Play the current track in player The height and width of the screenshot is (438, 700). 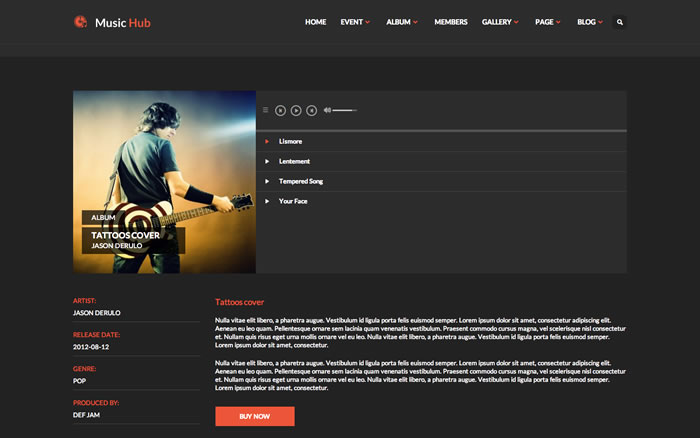pos(296,110)
